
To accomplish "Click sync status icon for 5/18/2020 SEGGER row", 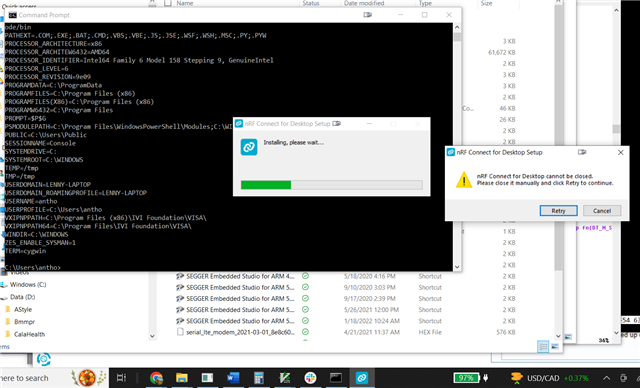I will coord(305,276).
